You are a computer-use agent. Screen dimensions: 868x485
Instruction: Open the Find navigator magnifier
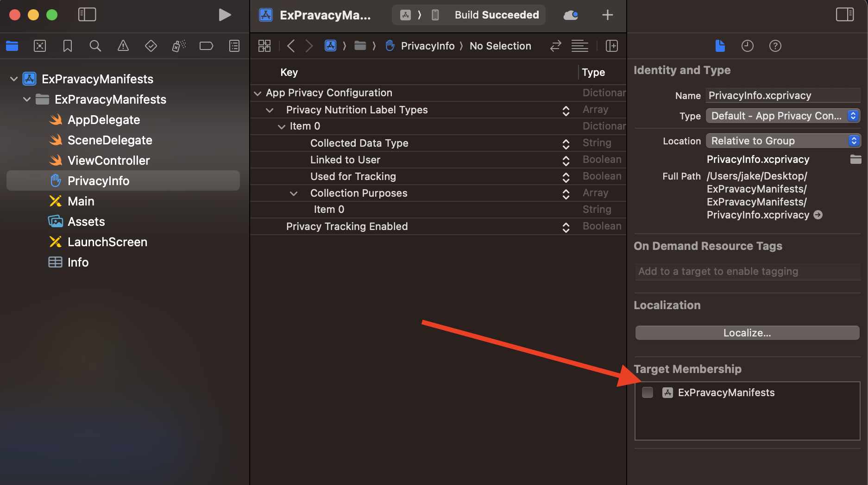point(95,46)
